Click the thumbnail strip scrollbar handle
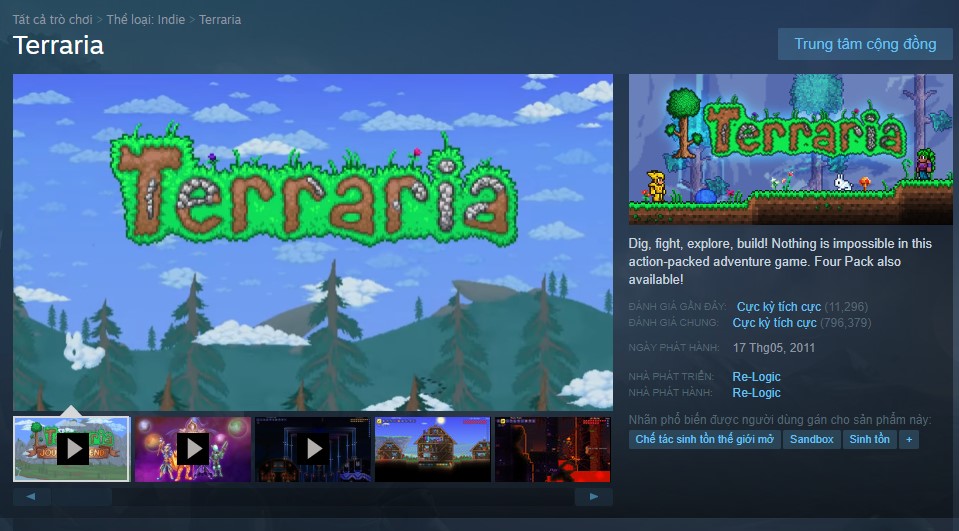 [81, 497]
